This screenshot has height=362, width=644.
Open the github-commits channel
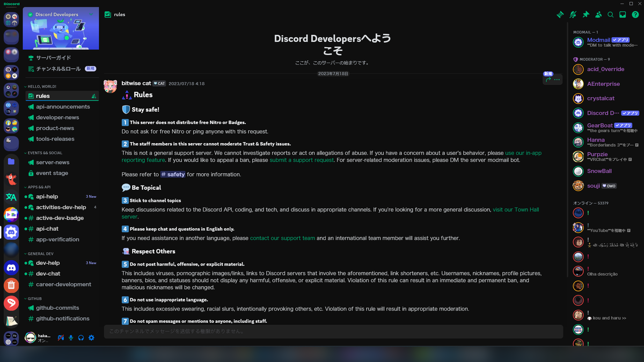click(x=62, y=308)
